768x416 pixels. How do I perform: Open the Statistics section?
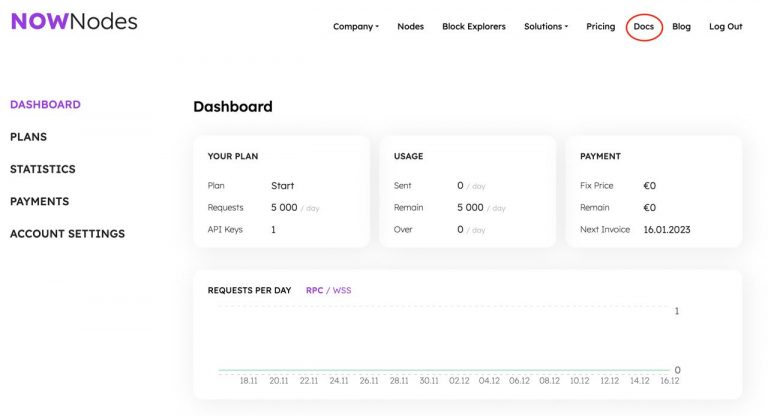(x=43, y=169)
